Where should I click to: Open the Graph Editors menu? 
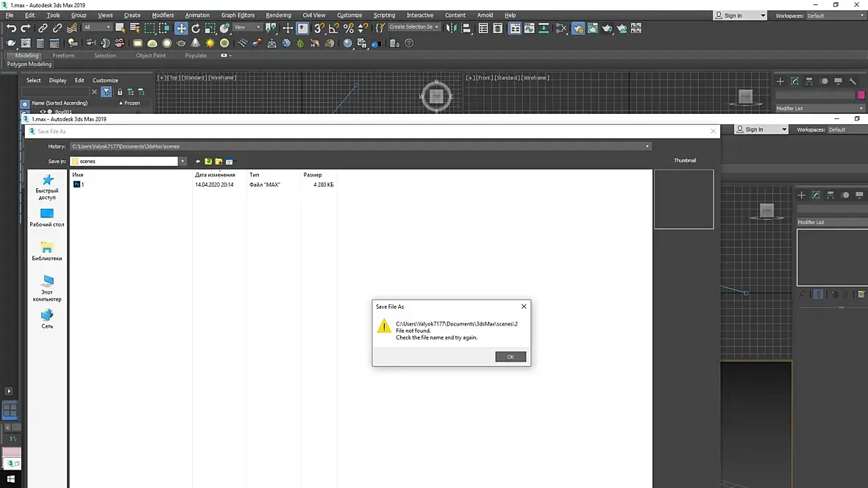238,15
